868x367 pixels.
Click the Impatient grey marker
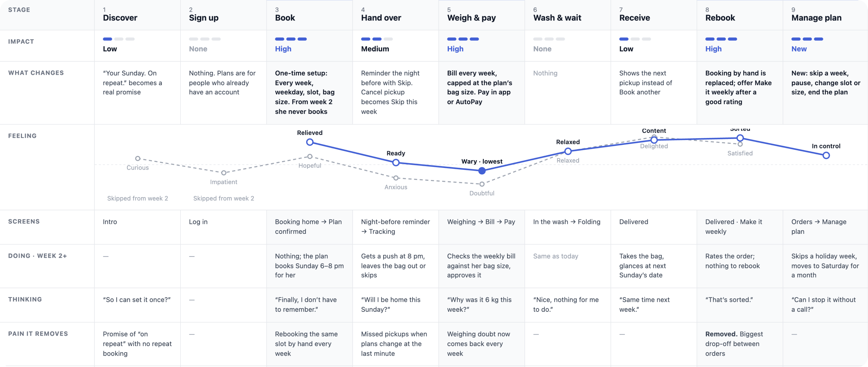224,173
